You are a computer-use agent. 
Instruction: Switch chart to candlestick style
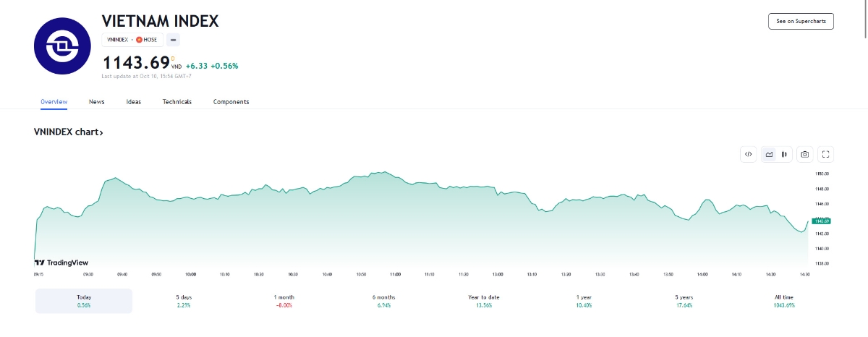784,154
